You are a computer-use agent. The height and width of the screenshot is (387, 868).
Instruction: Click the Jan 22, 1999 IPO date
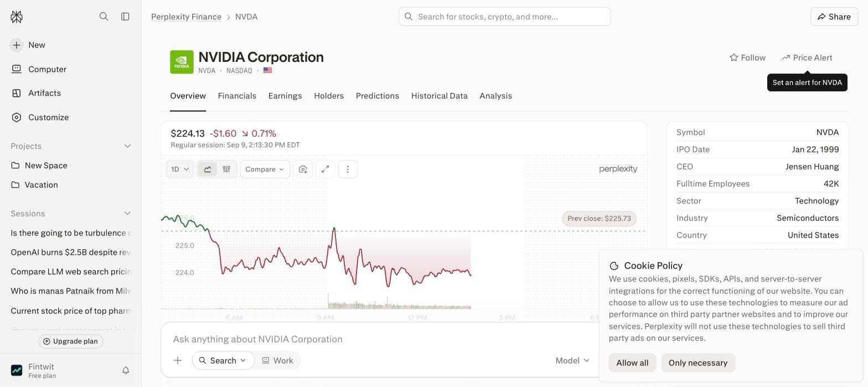[815, 149]
